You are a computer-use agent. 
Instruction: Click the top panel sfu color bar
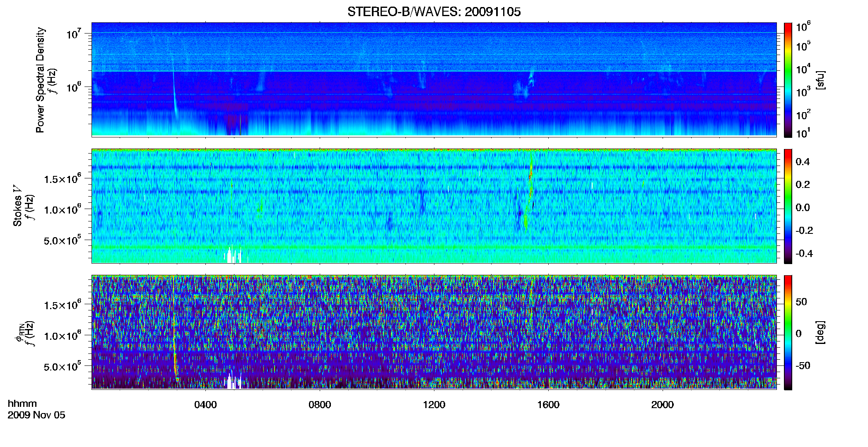point(788,80)
